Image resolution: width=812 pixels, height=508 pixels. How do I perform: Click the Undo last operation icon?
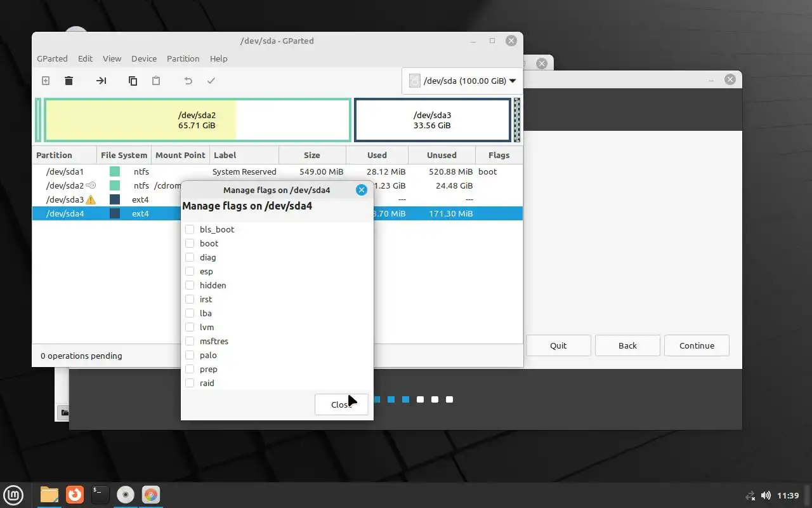[x=188, y=81]
